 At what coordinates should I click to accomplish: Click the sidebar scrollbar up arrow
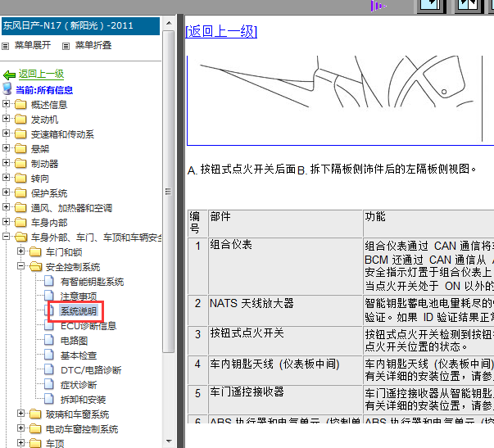pyautogui.click(x=169, y=23)
